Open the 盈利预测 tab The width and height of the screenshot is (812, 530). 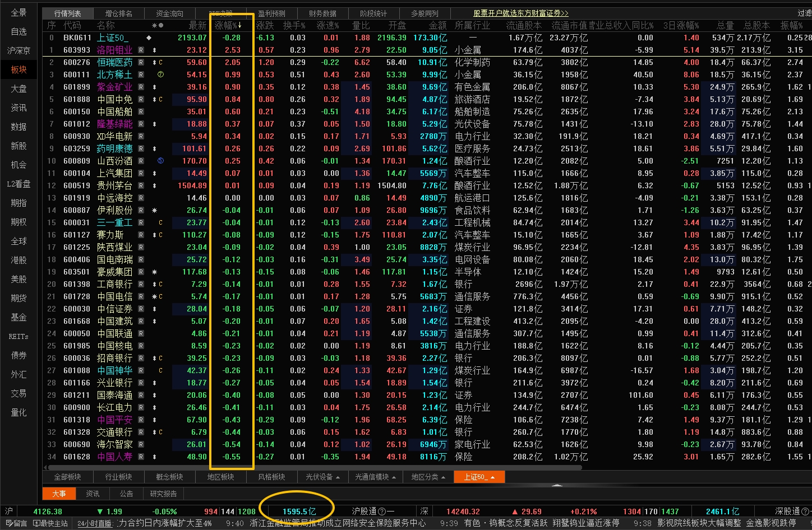(x=271, y=13)
